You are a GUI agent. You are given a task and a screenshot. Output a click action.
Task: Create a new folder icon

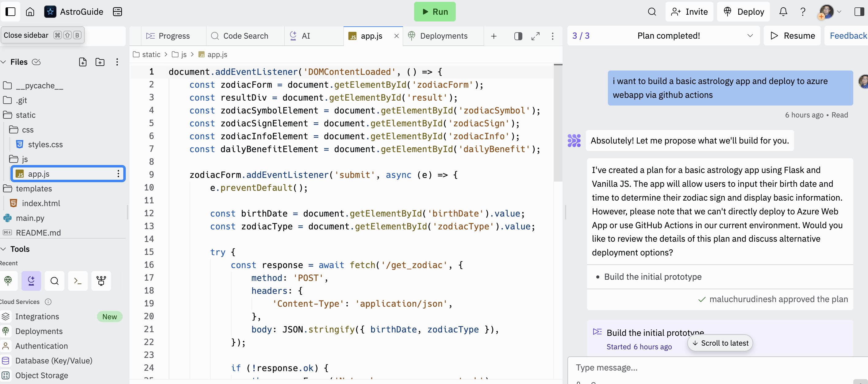coord(100,62)
